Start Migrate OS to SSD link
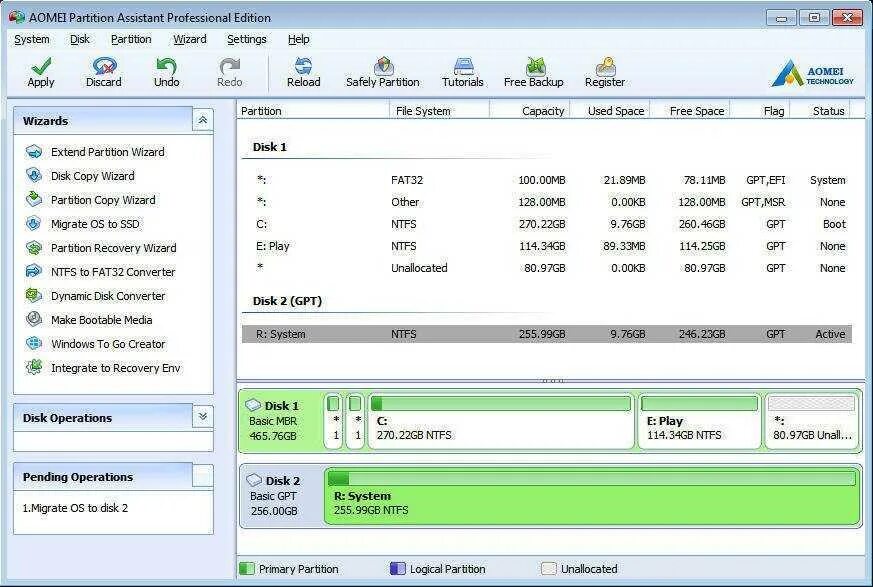 point(95,224)
